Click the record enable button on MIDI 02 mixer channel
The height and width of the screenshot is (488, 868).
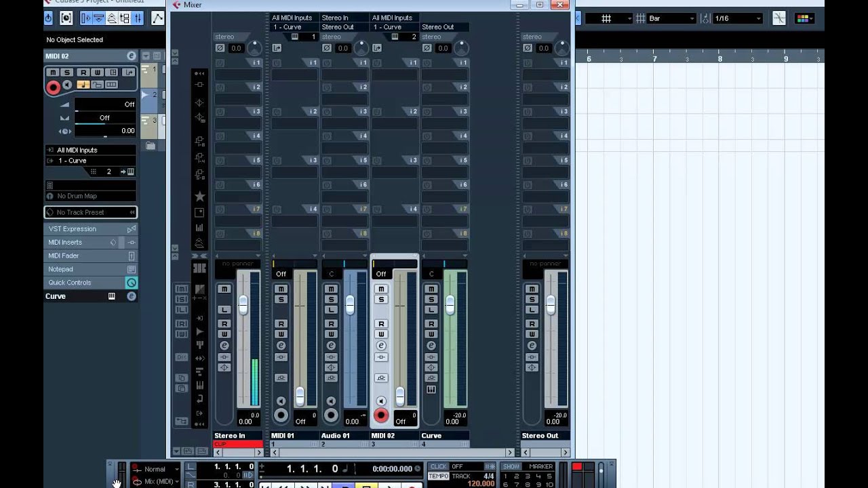[381, 415]
